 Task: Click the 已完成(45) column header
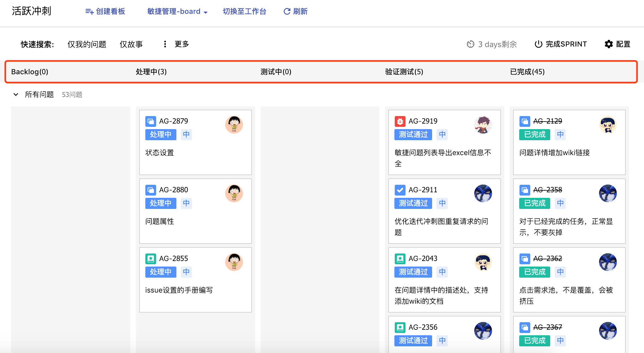click(x=527, y=72)
